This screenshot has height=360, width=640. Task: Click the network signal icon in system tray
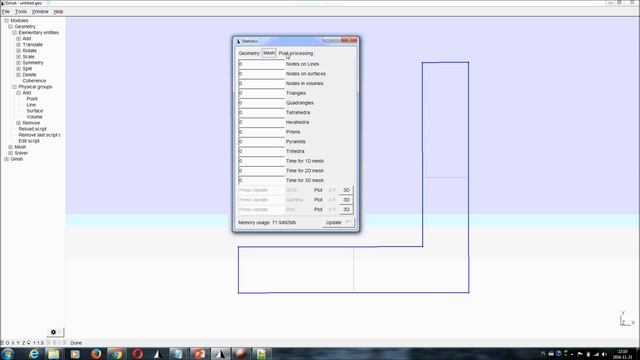pos(596,354)
